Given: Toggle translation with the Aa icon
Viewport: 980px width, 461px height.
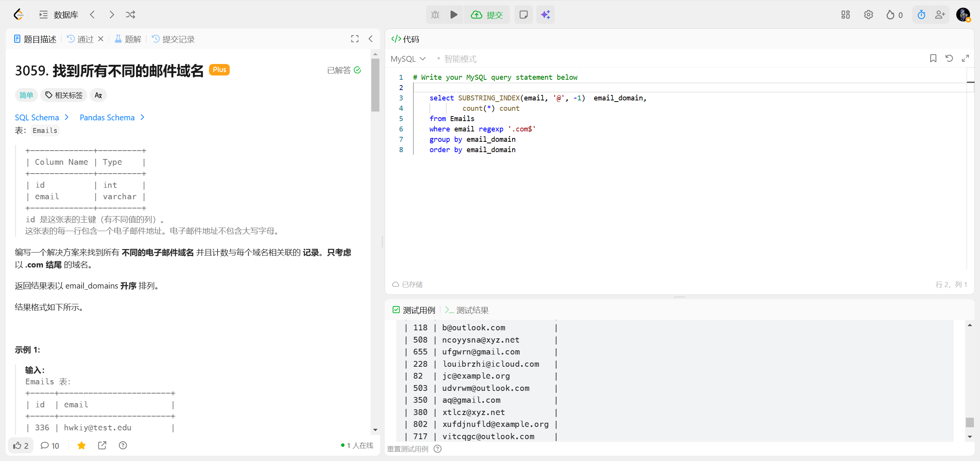Looking at the screenshot, I should coord(98,95).
